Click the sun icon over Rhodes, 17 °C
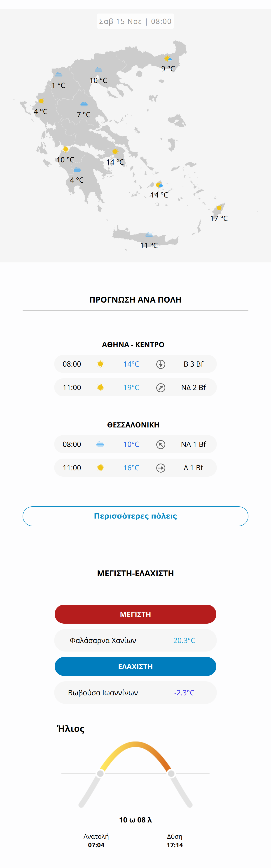The height and width of the screenshot is (868, 271). click(219, 208)
